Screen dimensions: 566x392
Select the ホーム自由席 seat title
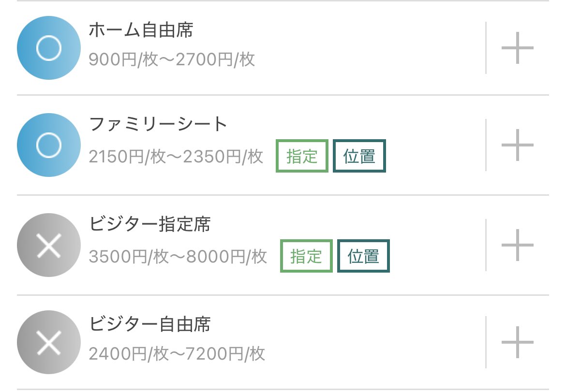pos(141,30)
